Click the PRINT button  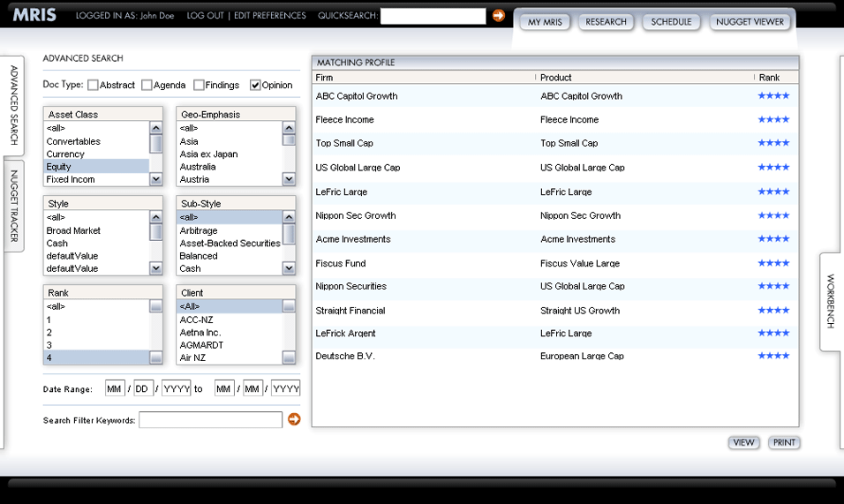(784, 443)
